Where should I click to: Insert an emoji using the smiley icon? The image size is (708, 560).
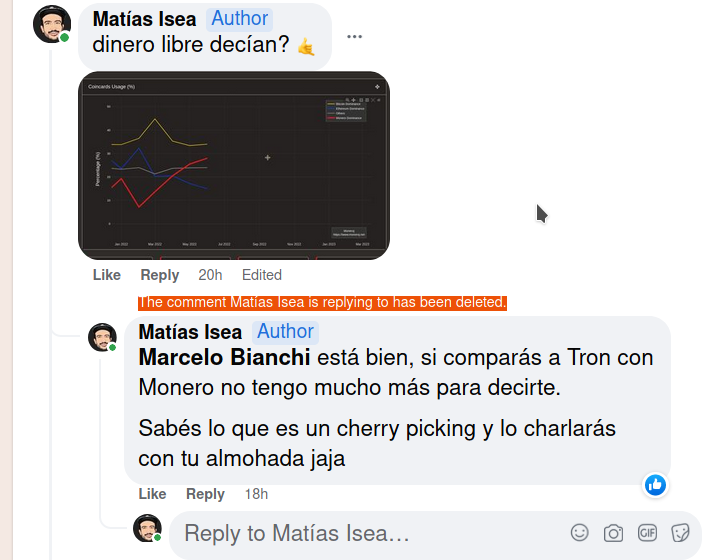[579, 533]
